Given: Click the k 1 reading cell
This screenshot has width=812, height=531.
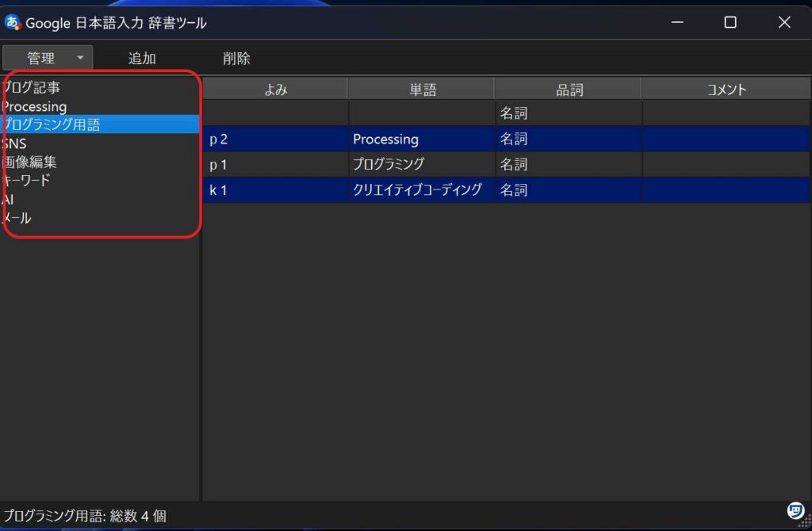Looking at the screenshot, I should [x=275, y=190].
